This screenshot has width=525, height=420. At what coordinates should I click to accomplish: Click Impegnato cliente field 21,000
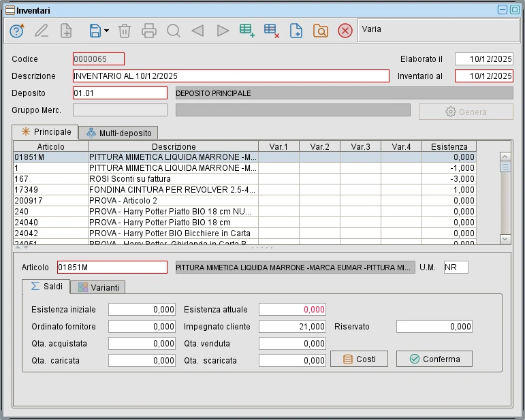click(292, 327)
